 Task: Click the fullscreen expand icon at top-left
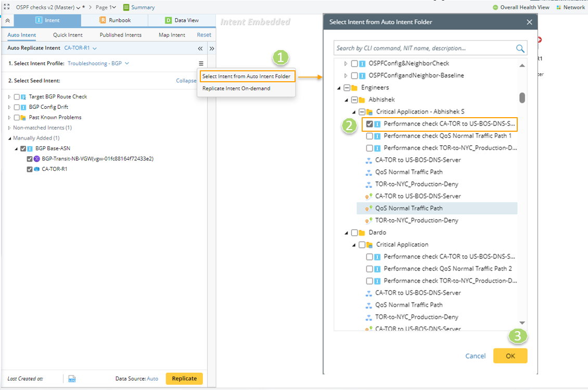pyautogui.click(x=7, y=7)
